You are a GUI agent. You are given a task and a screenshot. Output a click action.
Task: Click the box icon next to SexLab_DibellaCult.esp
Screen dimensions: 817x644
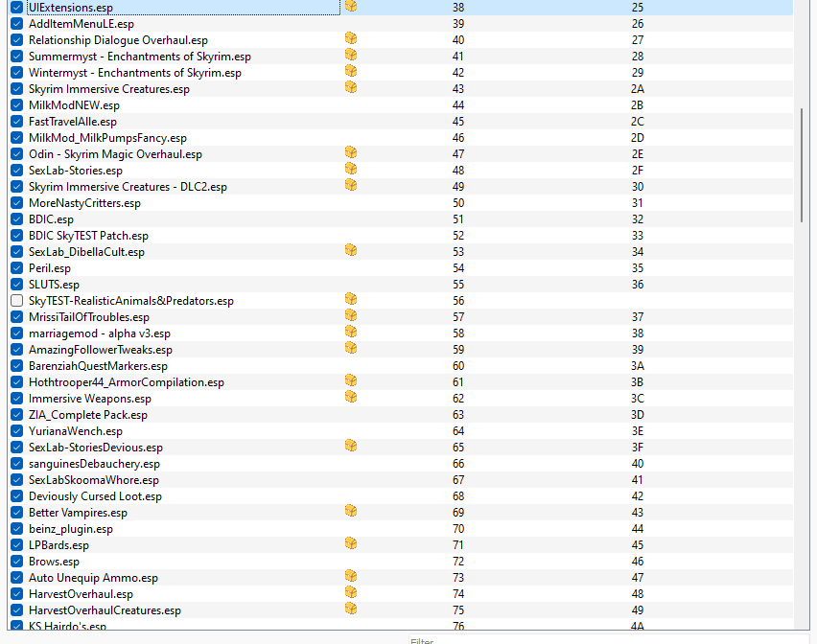351,250
